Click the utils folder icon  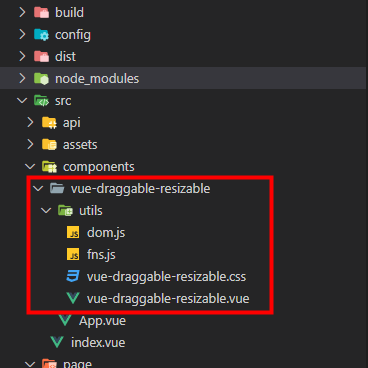tap(65, 211)
